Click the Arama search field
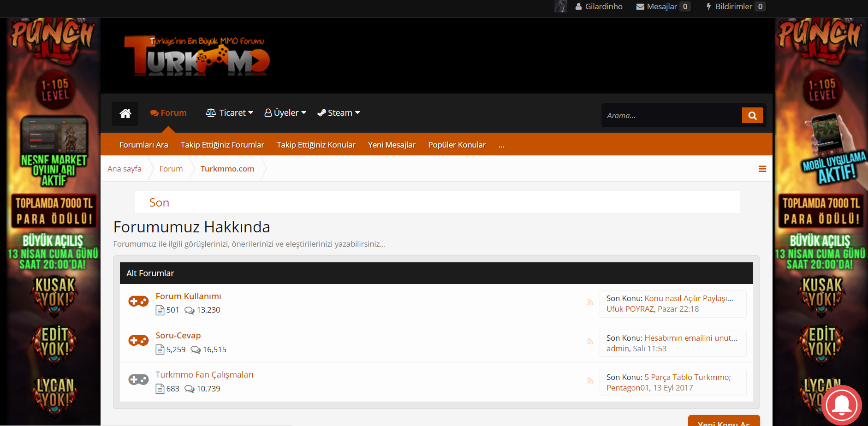This screenshot has height=426, width=868. pyautogui.click(x=672, y=116)
